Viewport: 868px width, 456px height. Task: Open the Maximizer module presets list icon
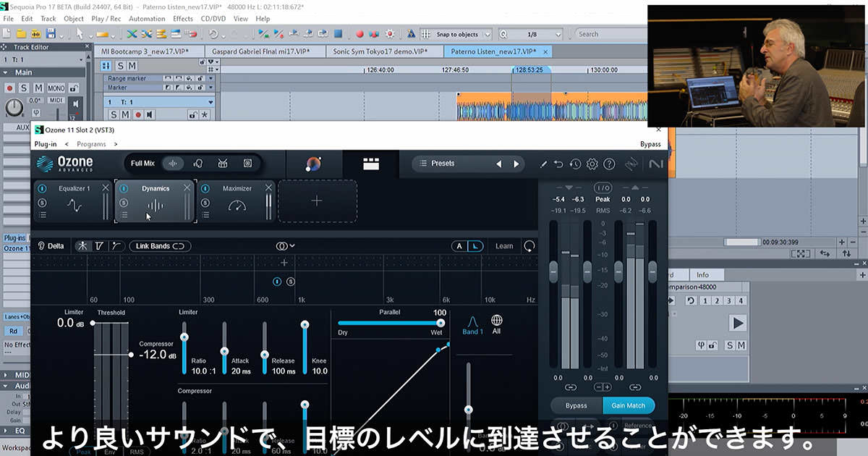(x=205, y=215)
